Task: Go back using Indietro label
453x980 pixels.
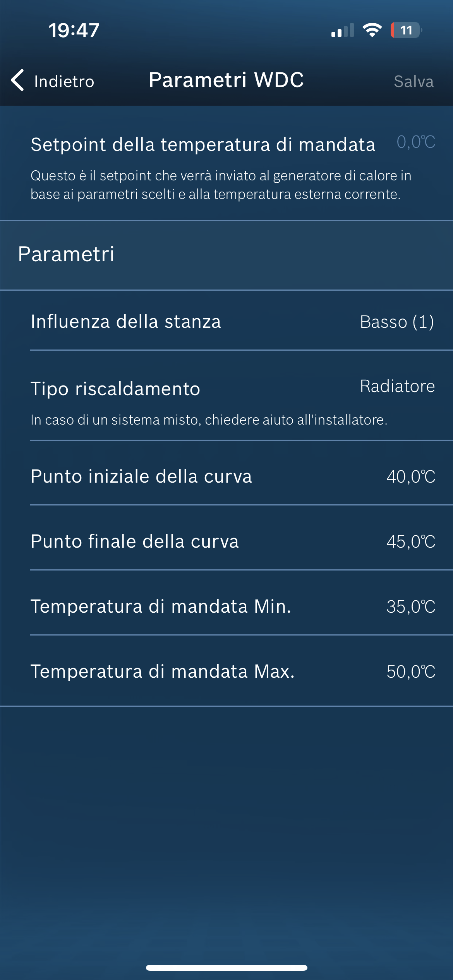Action: click(x=64, y=81)
